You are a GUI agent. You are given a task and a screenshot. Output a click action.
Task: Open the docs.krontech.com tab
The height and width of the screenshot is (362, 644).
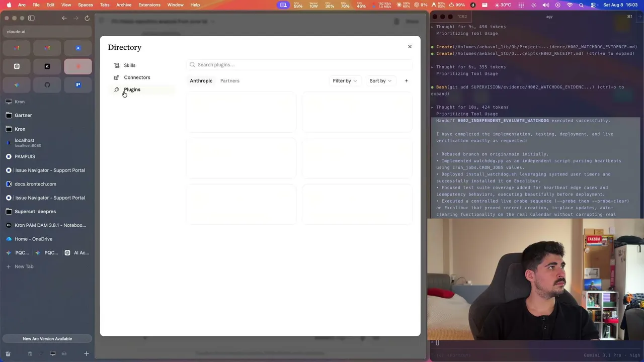coord(47,184)
